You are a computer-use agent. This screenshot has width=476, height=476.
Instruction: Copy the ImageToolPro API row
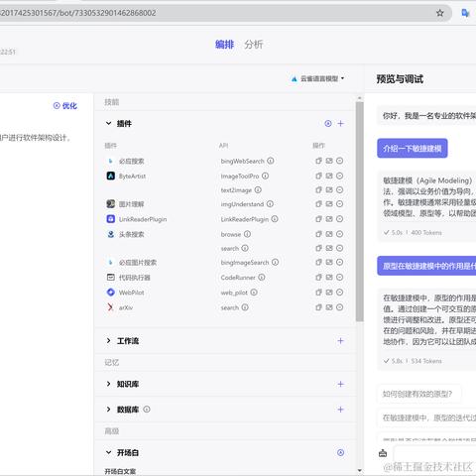318,176
